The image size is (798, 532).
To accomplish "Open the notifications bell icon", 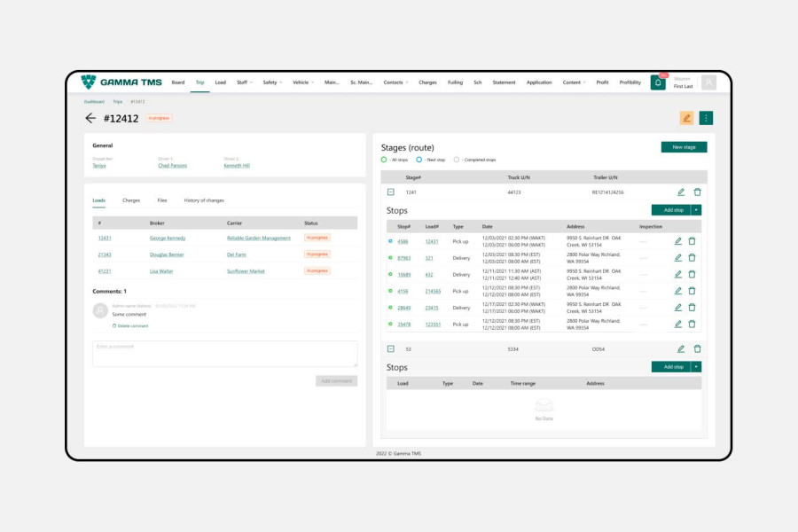I will [658, 82].
